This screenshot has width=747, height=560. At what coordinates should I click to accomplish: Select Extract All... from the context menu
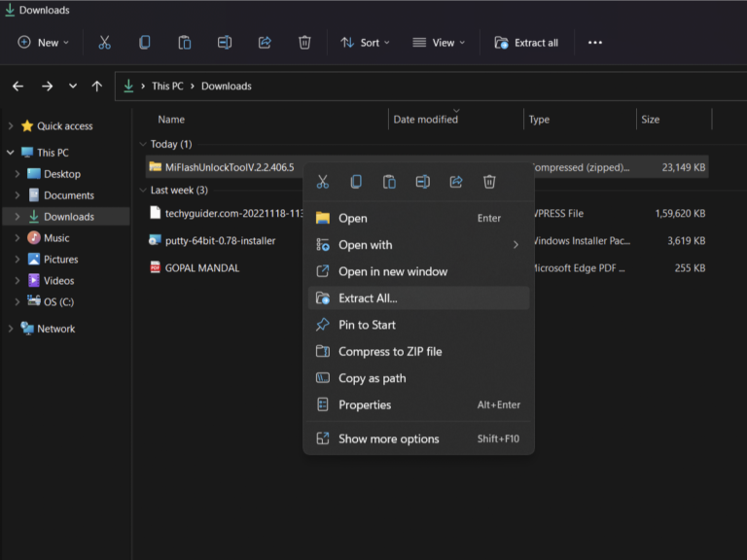coord(368,298)
